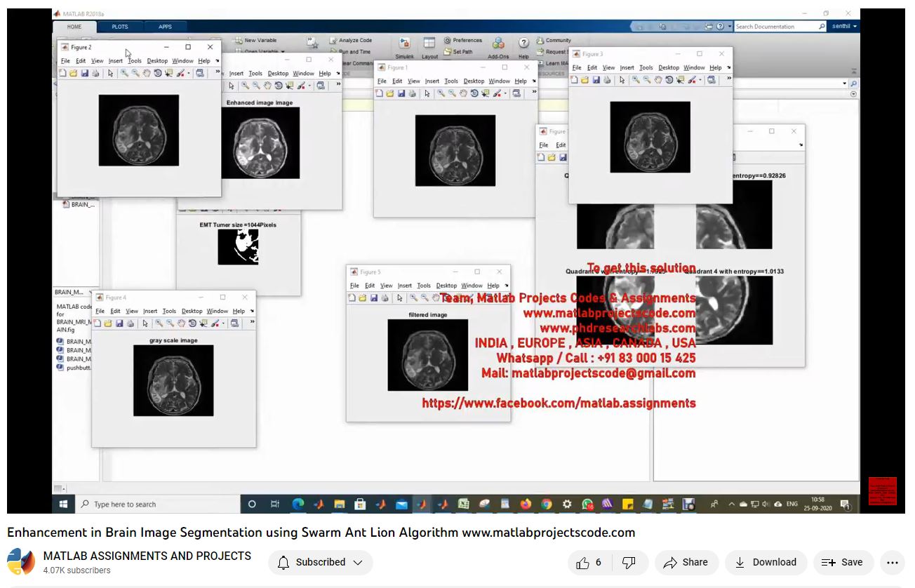Switch to the PLOTS tab in MATLAB
Screen dimensions: 915x588
120,27
